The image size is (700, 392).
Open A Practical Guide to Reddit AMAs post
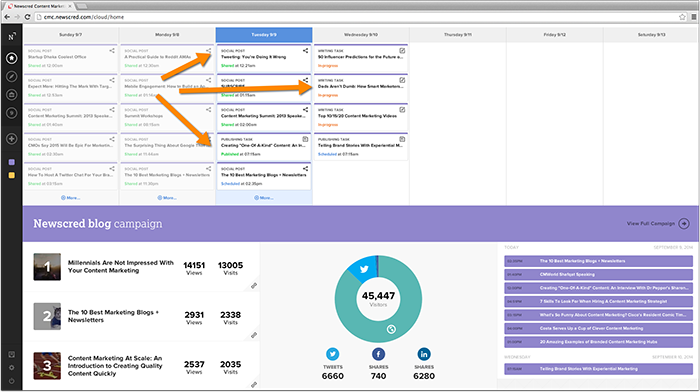click(158, 57)
